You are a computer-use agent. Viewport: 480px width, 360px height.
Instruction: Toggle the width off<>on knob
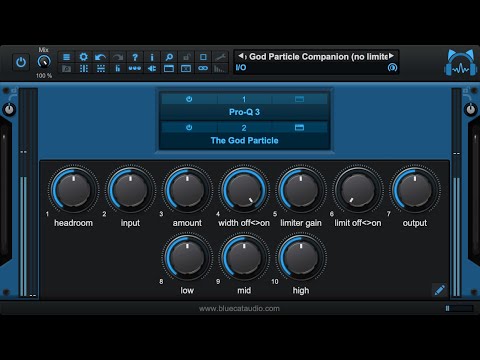click(244, 190)
